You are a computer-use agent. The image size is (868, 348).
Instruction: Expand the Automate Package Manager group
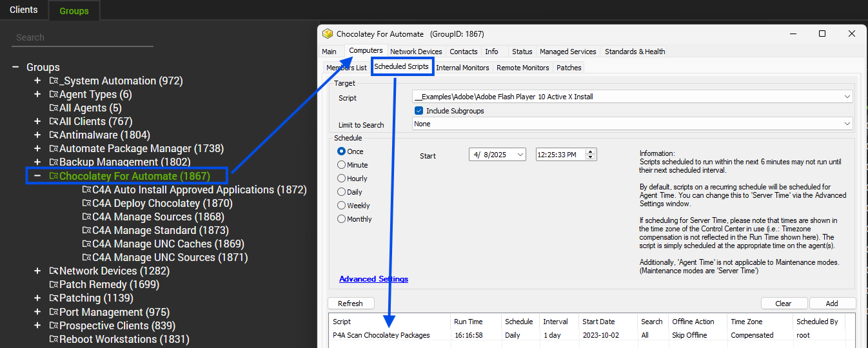coord(37,149)
